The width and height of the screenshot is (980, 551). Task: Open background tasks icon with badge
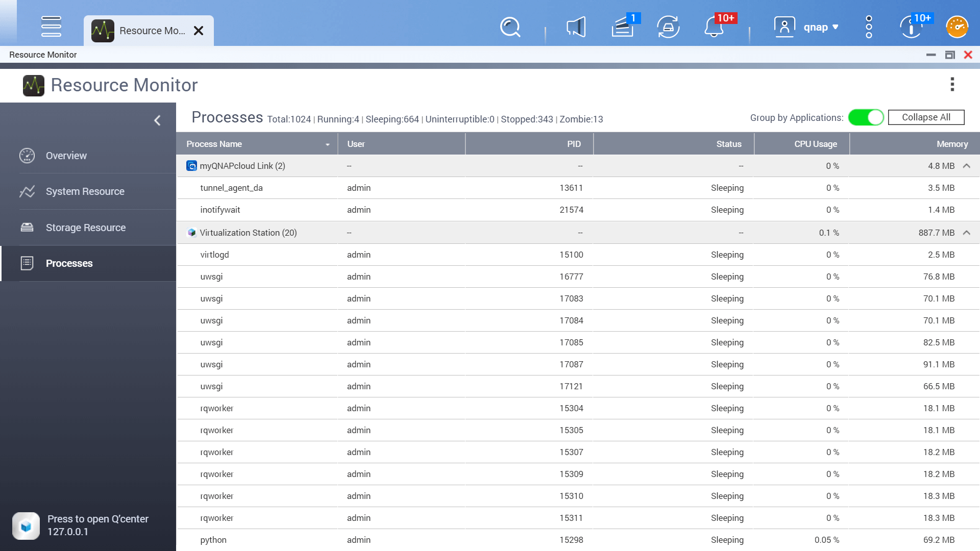(x=623, y=27)
